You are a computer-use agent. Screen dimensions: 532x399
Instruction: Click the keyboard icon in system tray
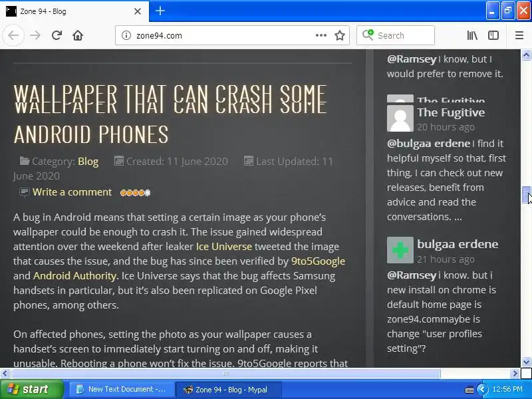[469, 390]
